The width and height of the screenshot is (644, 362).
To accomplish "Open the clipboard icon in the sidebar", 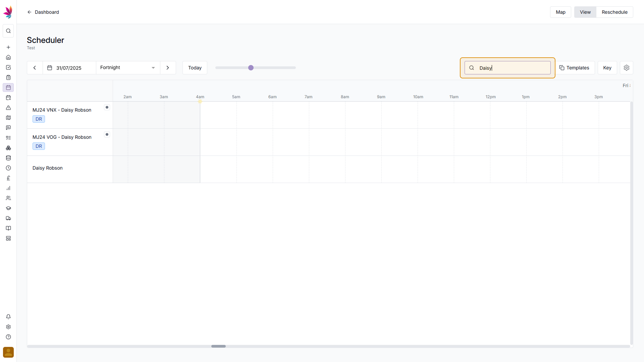I will tap(8, 77).
